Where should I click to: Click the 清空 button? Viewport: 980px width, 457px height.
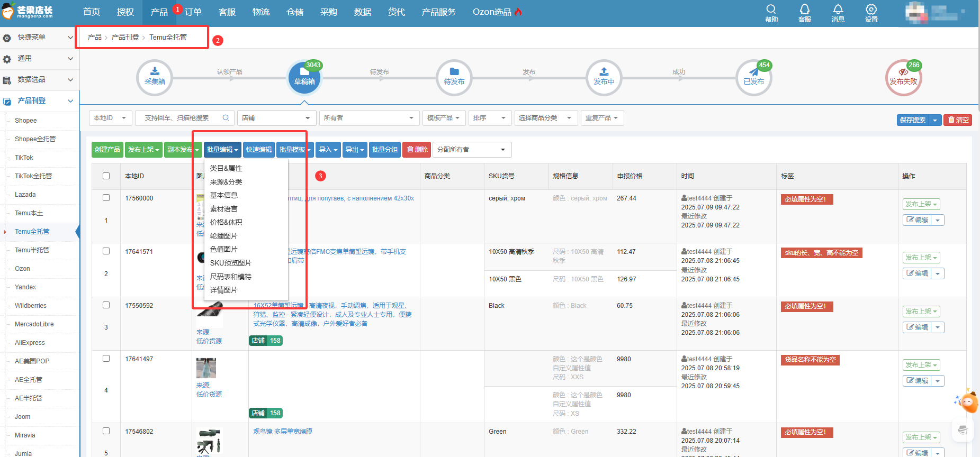click(x=958, y=120)
